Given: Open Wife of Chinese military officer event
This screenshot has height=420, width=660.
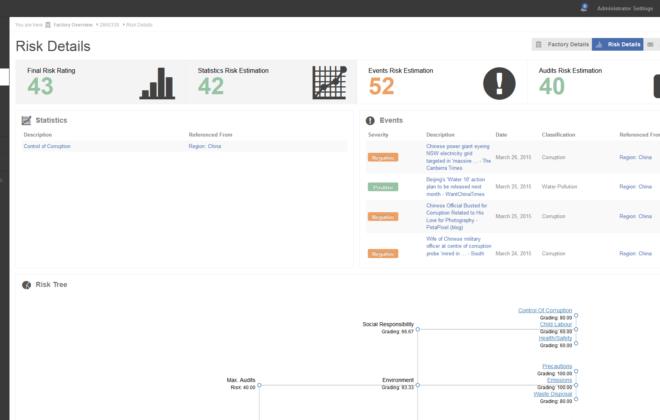Looking at the screenshot, I should point(458,246).
